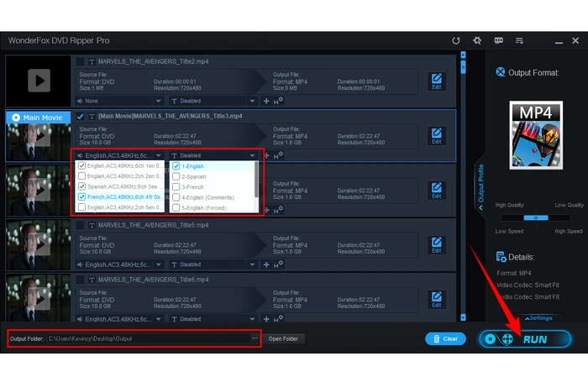Viewport: 588px width, 382px height.
Task: Open the menu list icon in title bar
Action: (x=519, y=40)
